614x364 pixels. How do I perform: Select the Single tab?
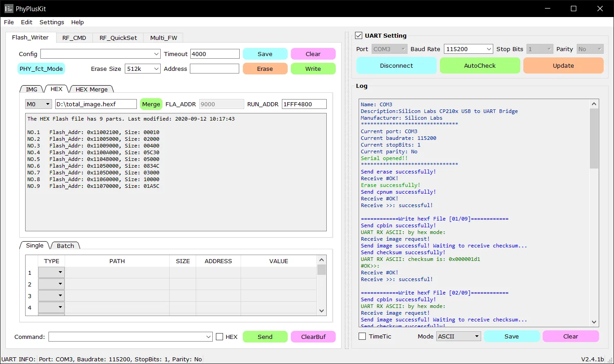coord(35,245)
